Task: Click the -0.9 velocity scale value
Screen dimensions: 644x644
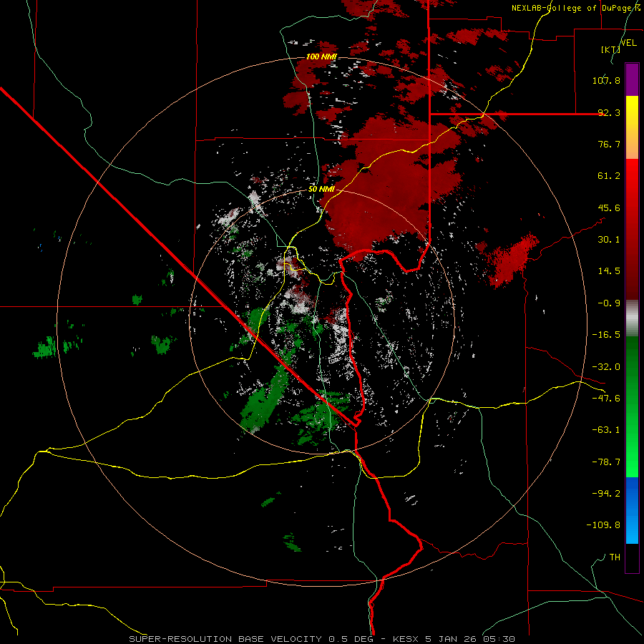Action: pos(609,303)
